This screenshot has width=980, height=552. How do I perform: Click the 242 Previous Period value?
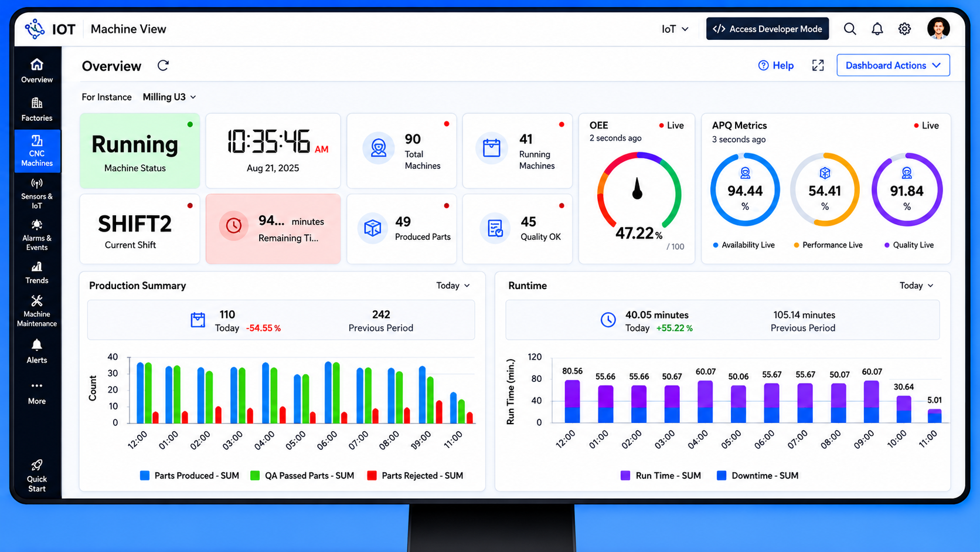coord(381,314)
